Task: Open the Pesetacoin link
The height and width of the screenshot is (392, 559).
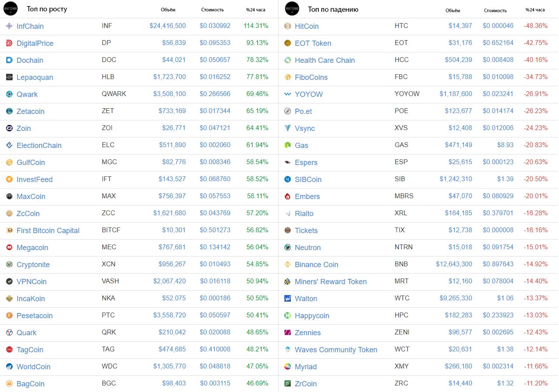Action: coord(35,316)
